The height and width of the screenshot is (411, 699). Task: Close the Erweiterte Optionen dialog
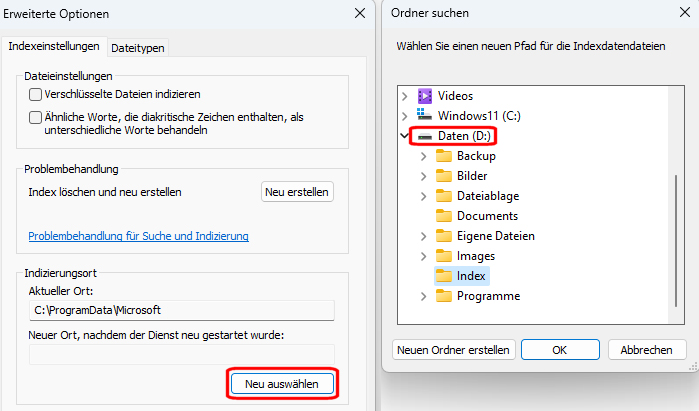coord(360,13)
